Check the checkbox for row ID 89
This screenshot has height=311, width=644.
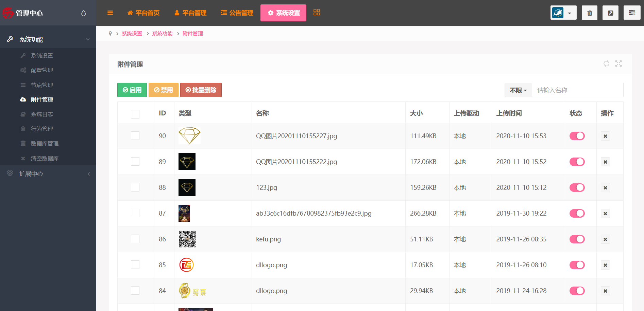tap(135, 162)
